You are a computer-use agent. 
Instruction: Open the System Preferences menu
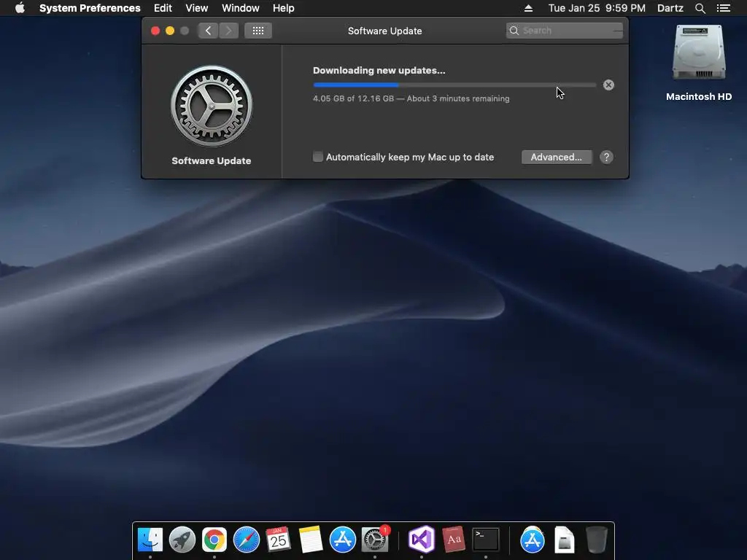(x=90, y=8)
